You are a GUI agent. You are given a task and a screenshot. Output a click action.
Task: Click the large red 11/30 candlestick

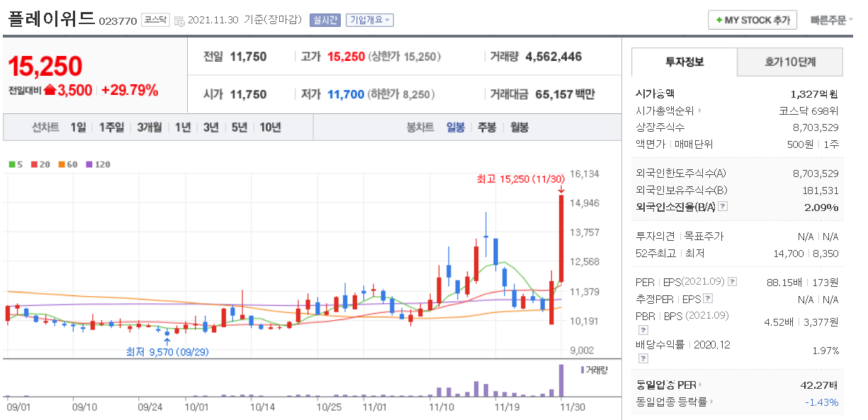pyautogui.click(x=561, y=239)
